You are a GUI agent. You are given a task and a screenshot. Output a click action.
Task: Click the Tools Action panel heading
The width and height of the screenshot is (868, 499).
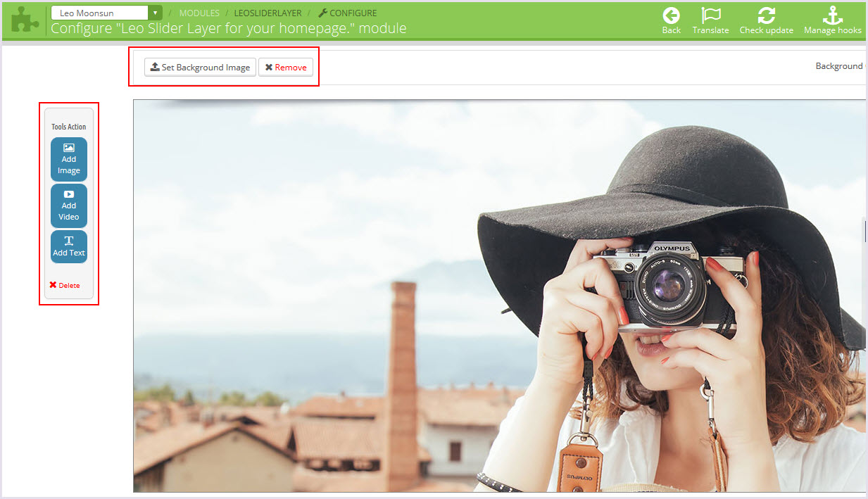69,127
